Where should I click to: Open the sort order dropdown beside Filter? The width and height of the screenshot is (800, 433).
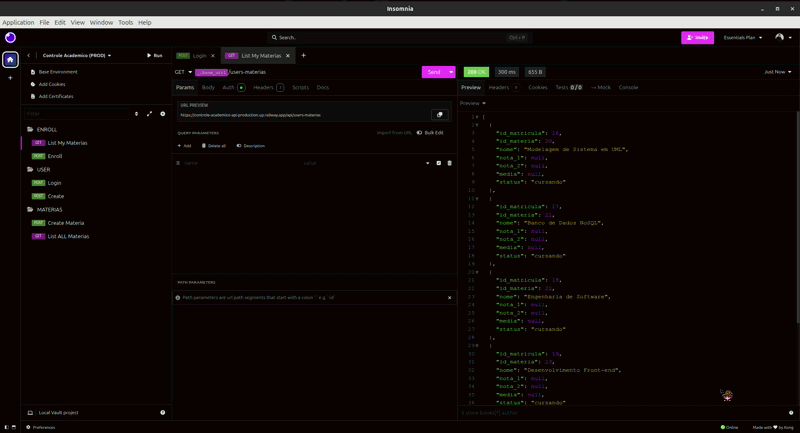click(136, 114)
